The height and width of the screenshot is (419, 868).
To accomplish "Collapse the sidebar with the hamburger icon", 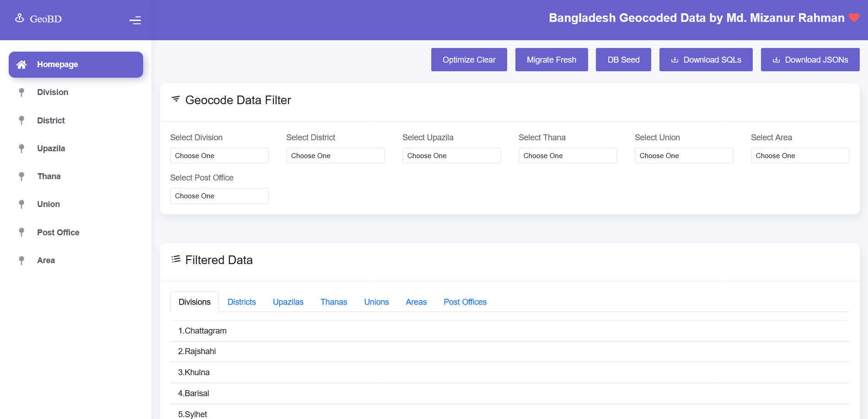I will tap(135, 20).
